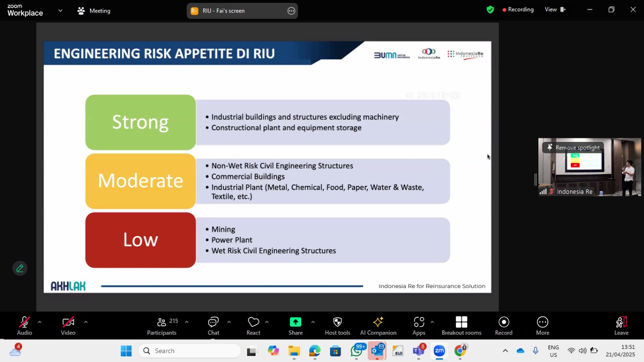Screen dimensions: 644x362
Task: Leave the meeting
Action: [621, 326]
